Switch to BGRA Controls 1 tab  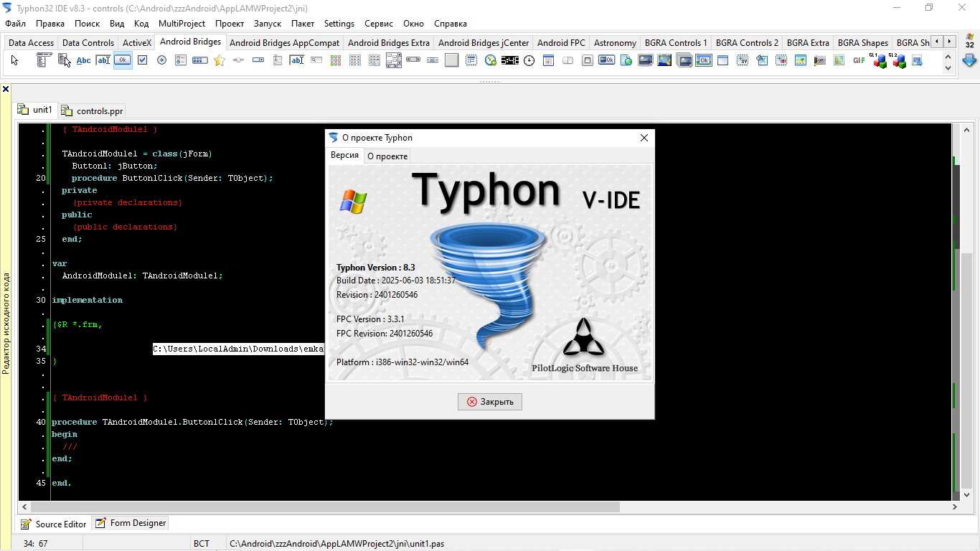676,42
